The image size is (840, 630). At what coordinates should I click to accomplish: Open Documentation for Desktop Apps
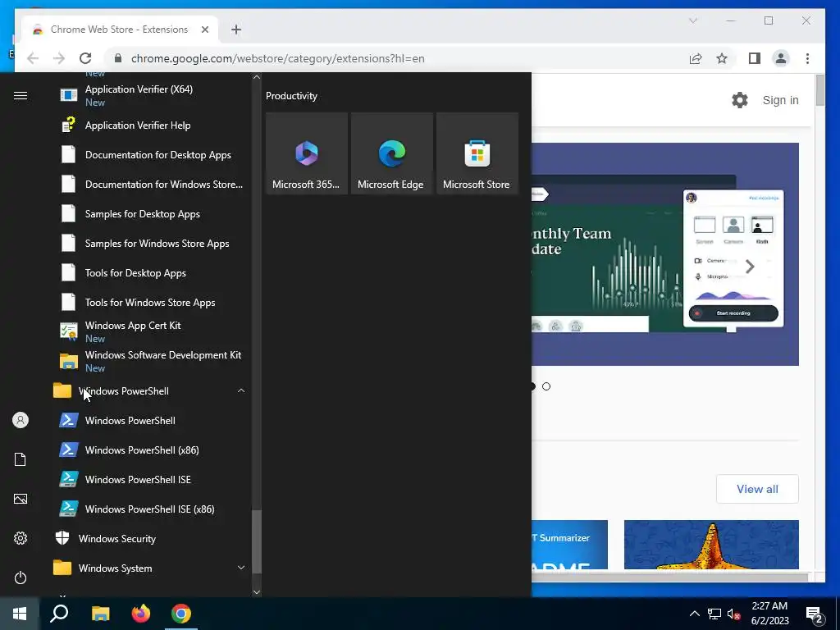pos(152,155)
